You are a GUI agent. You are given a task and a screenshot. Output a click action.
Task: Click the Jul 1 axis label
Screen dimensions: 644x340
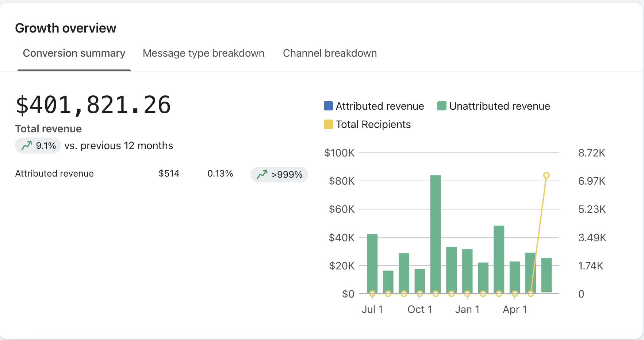[372, 309]
